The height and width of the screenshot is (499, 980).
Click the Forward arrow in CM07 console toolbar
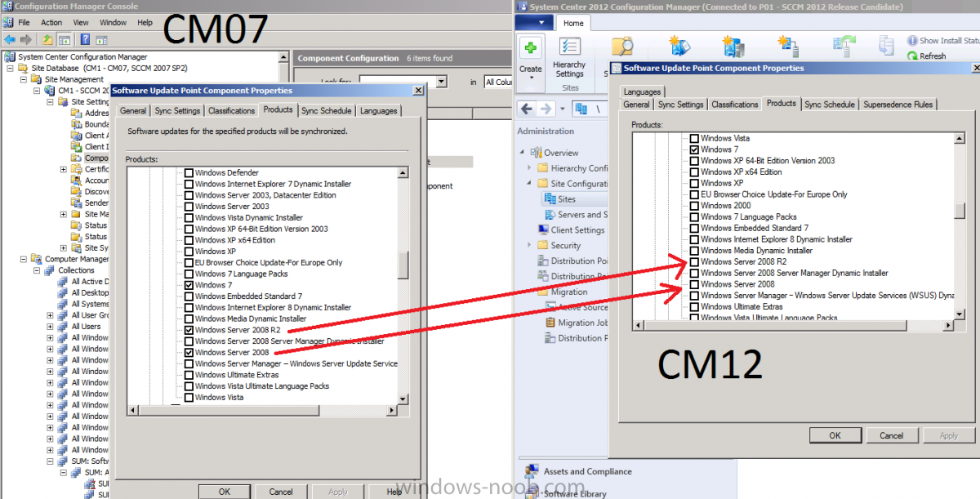tap(25, 39)
